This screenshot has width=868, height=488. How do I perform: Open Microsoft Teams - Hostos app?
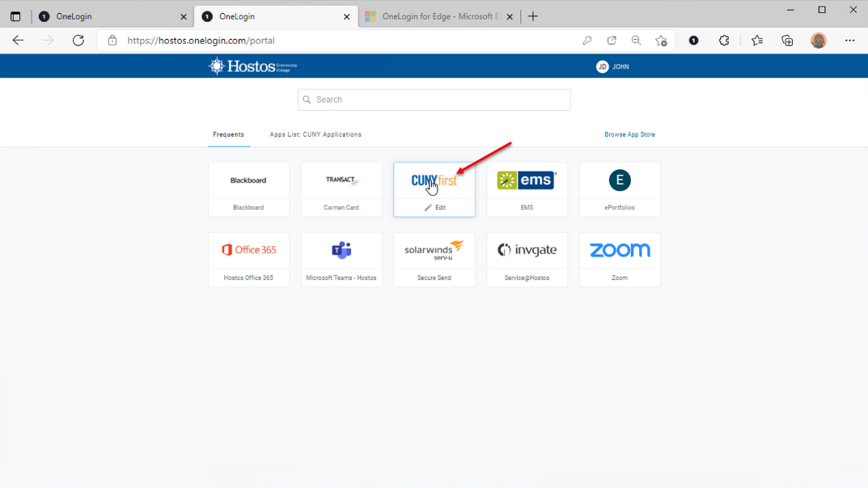[x=341, y=260]
